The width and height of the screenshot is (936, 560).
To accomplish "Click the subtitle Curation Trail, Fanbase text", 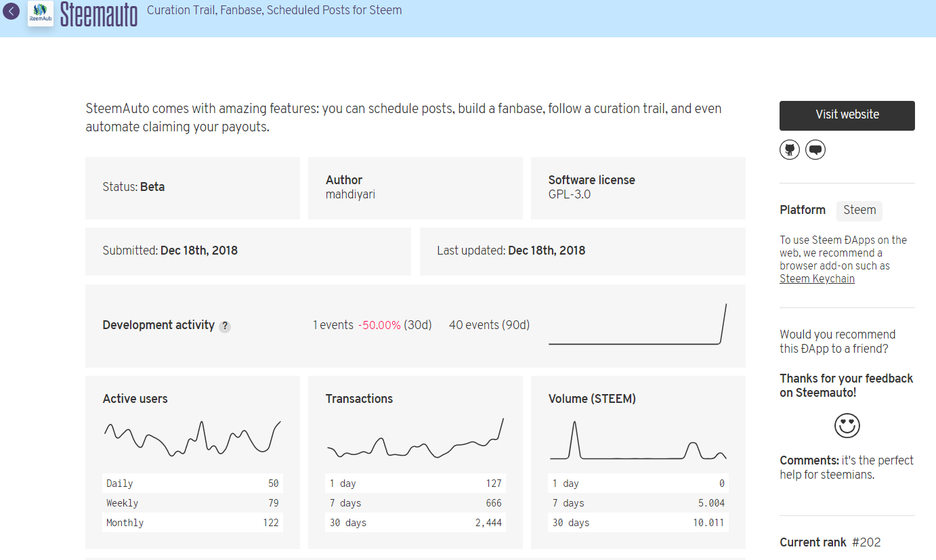I will click(x=274, y=10).
